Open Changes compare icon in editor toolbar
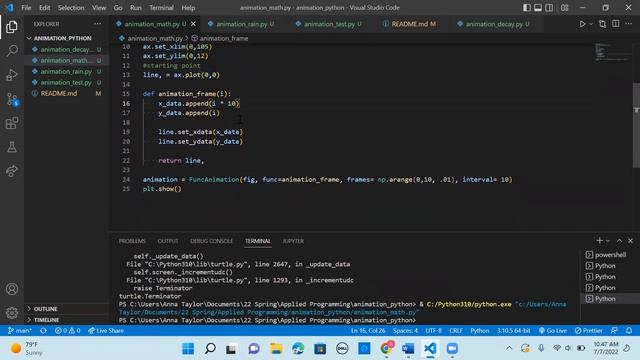Image resolution: width=640 pixels, height=360 pixels. (x=602, y=24)
